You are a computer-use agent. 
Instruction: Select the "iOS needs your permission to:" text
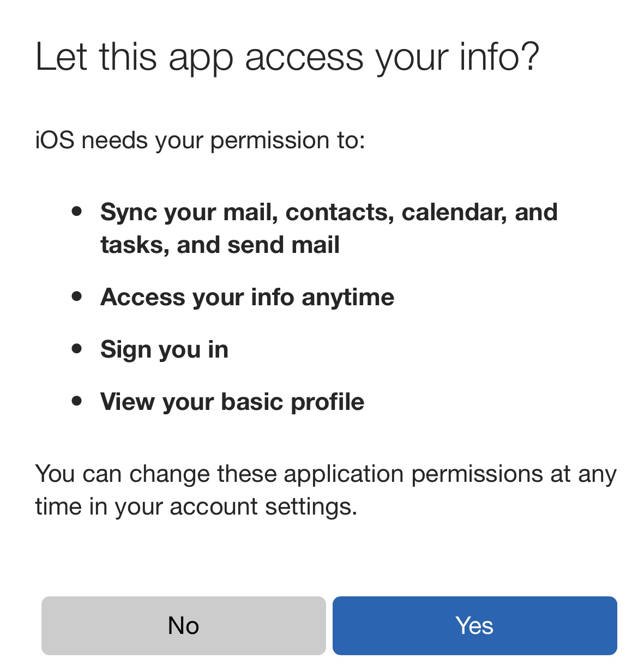click(200, 140)
